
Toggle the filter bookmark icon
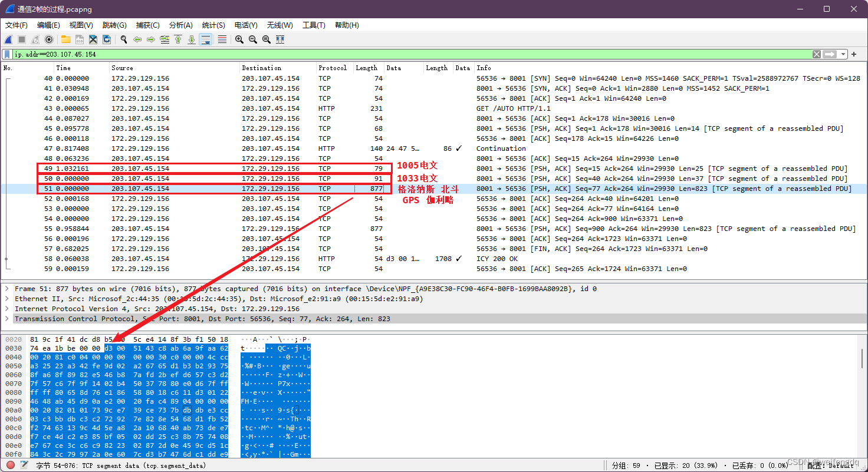coord(8,54)
